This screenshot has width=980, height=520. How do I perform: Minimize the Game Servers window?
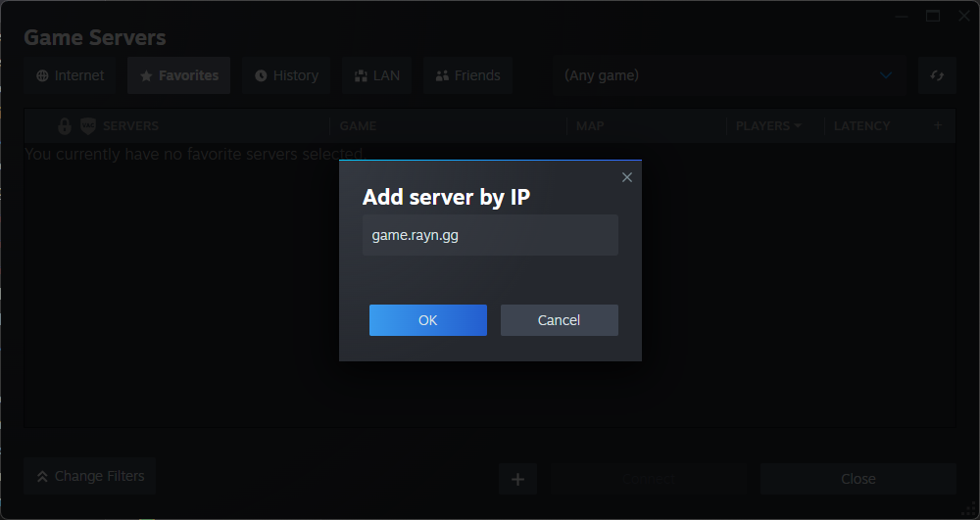coord(902,17)
